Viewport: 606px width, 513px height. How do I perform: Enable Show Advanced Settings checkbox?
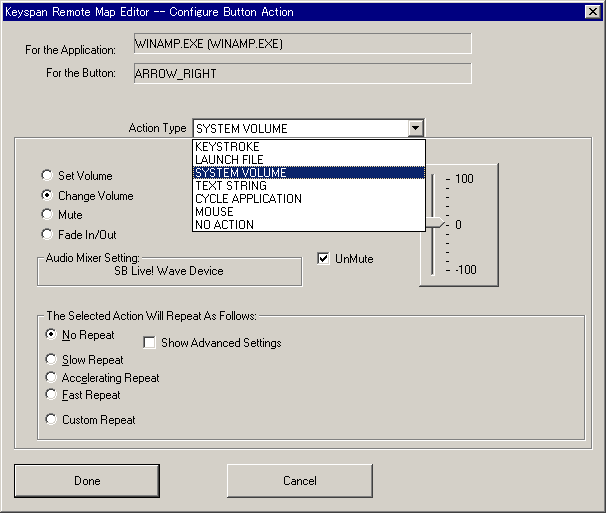[150, 343]
